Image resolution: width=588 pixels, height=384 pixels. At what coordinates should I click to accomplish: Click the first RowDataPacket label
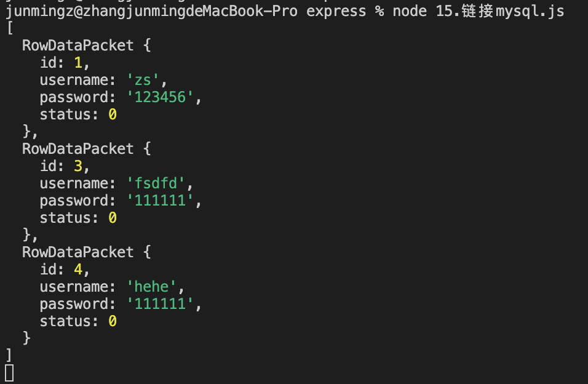point(77,46)
